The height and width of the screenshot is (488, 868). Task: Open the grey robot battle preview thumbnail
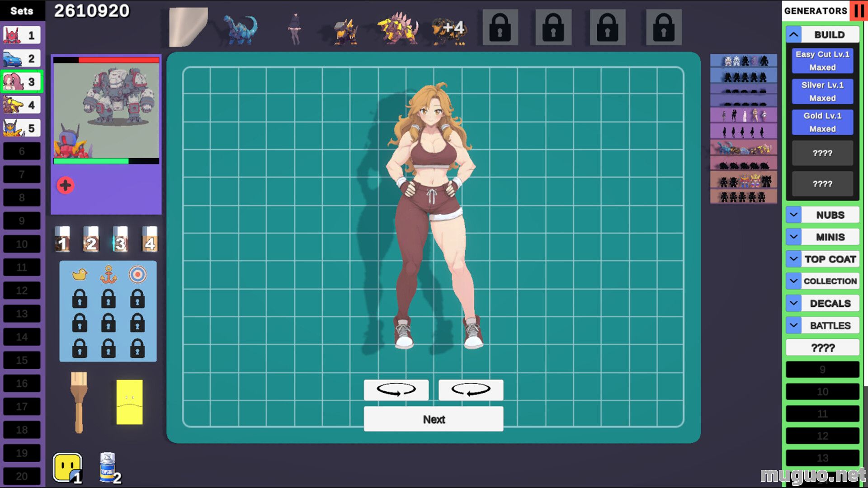point(106,110)
